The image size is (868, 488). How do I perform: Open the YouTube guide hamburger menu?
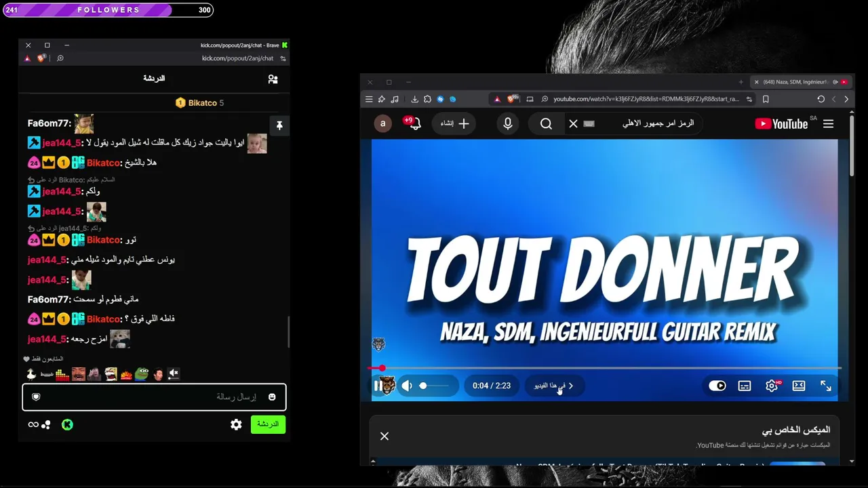tap(828, 124)
